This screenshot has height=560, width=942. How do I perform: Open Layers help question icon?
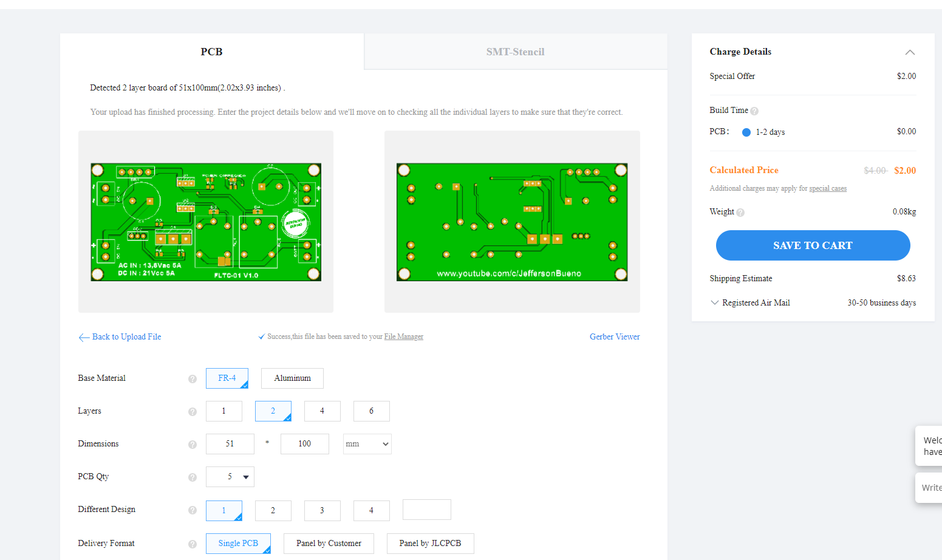[x=193, y=412]
